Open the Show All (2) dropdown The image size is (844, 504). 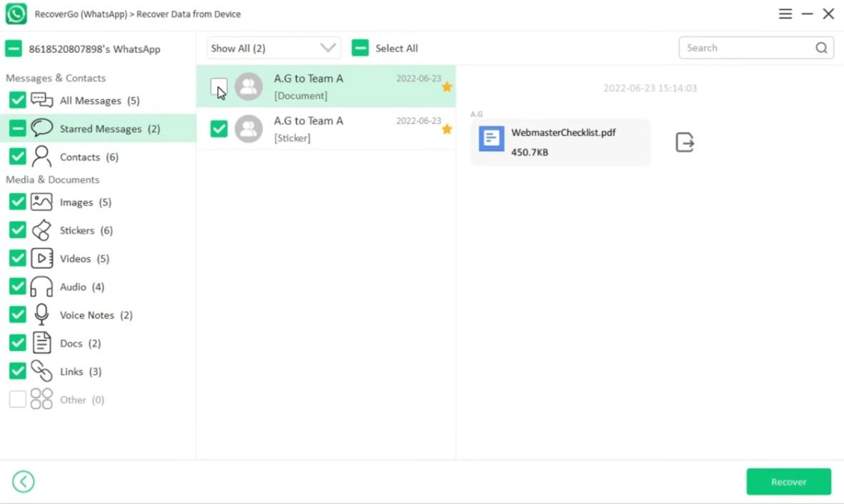pos(274,48)
